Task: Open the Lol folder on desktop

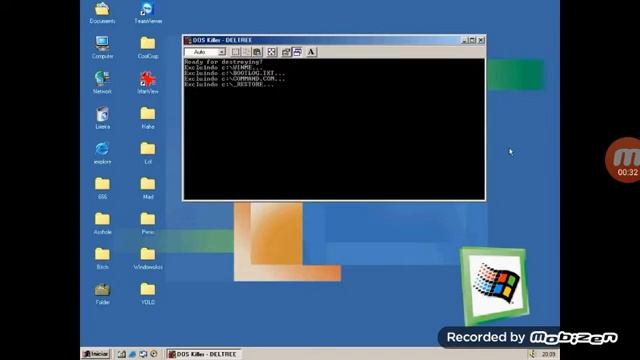Action: 148,153
